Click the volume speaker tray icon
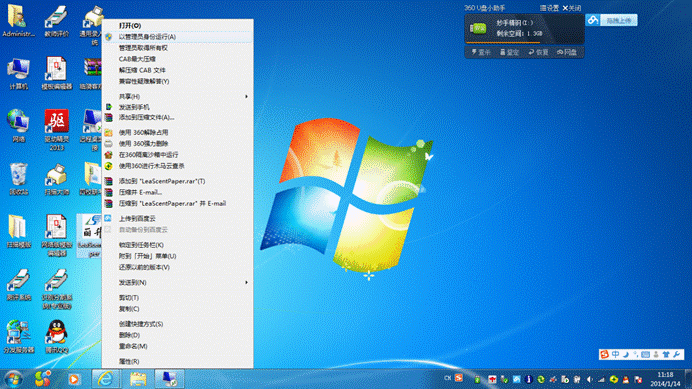The image size is (692, 389). click(x=590, y=379)
